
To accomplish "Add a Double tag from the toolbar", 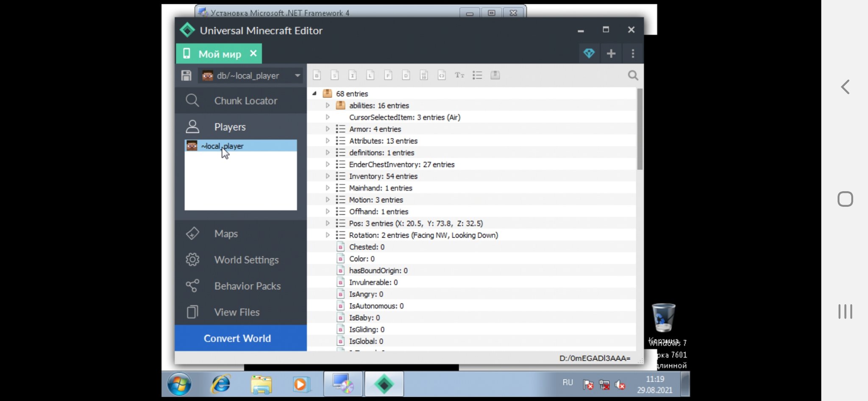I will click(x=406, y=75).
